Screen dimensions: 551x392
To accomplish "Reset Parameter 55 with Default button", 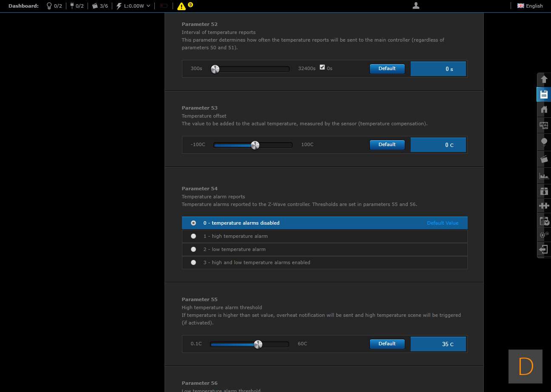I will coord(387,344).
